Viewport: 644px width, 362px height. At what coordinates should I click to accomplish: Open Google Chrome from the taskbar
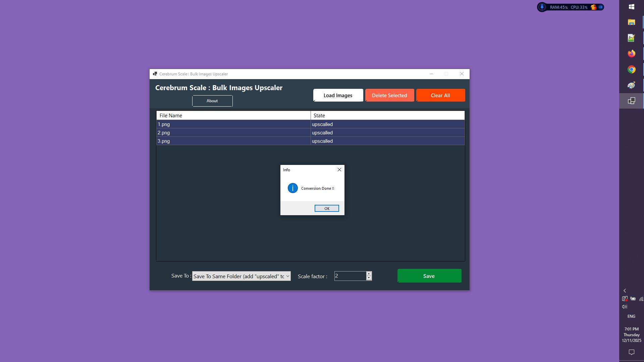(x=631, y=69)
